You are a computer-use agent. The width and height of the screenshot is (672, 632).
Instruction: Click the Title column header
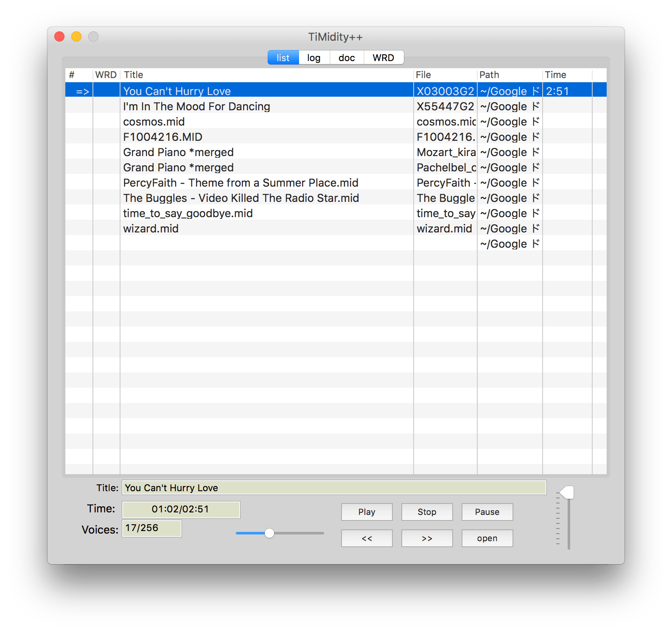(266, 75)
